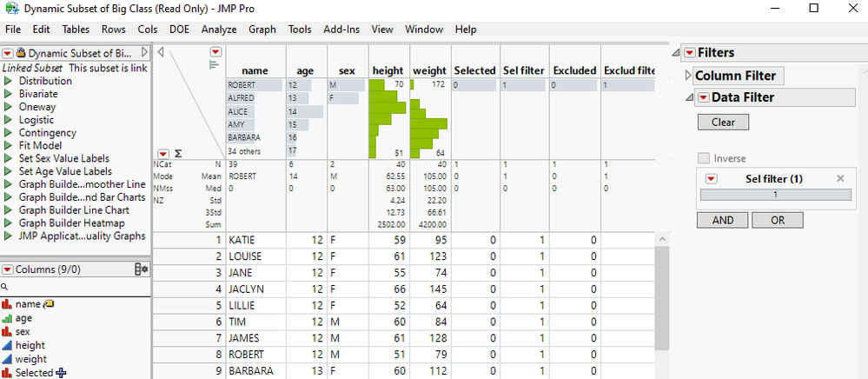
Task: Click the JMP Applicat...uality Graphs script
Action: click(82, 236)
